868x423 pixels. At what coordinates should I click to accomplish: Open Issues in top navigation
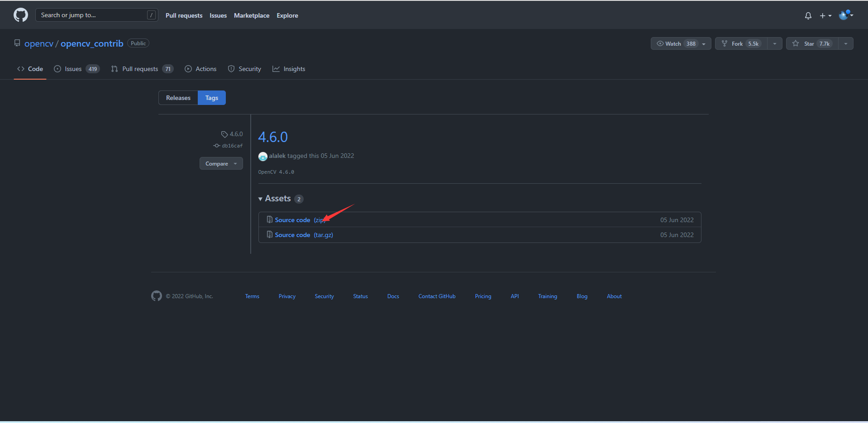218,15
